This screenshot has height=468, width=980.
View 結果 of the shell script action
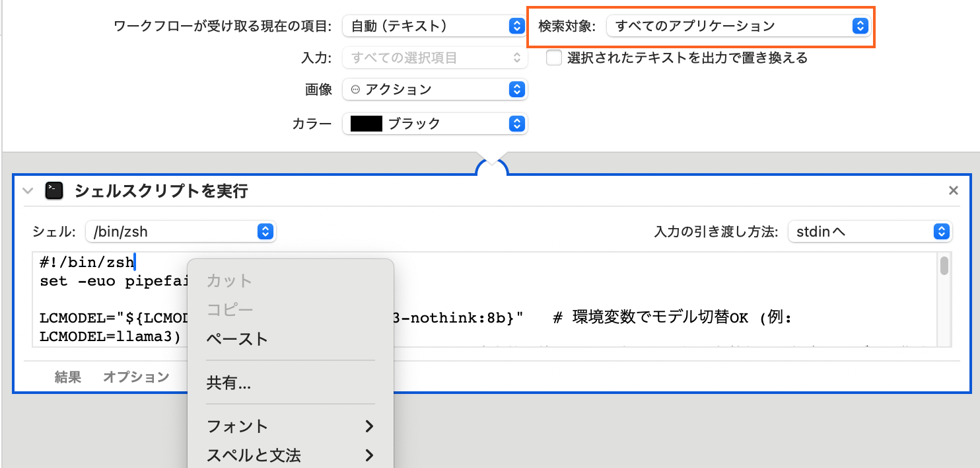click(x=67, y=377)
